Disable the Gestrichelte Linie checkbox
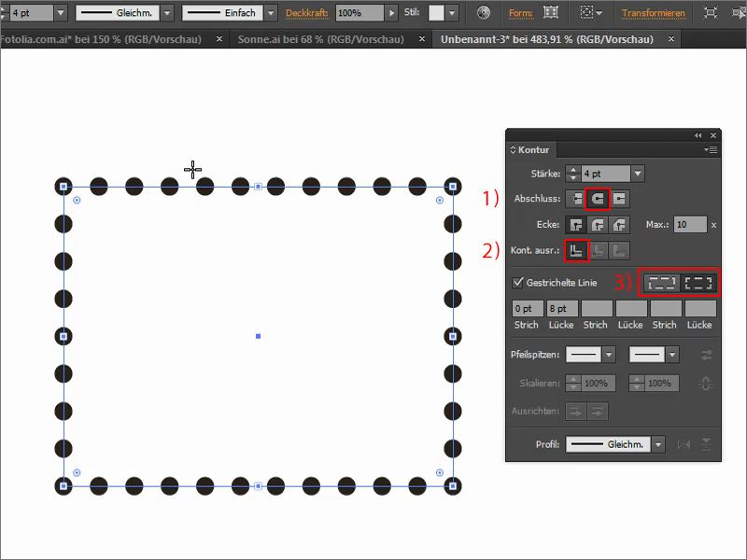 click(519, 281)
